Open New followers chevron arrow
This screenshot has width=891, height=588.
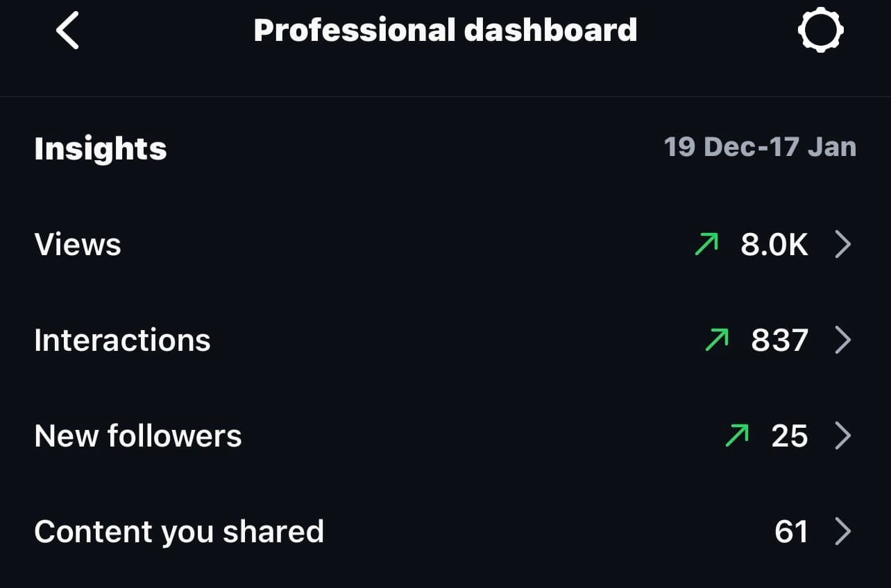point(842,436)
